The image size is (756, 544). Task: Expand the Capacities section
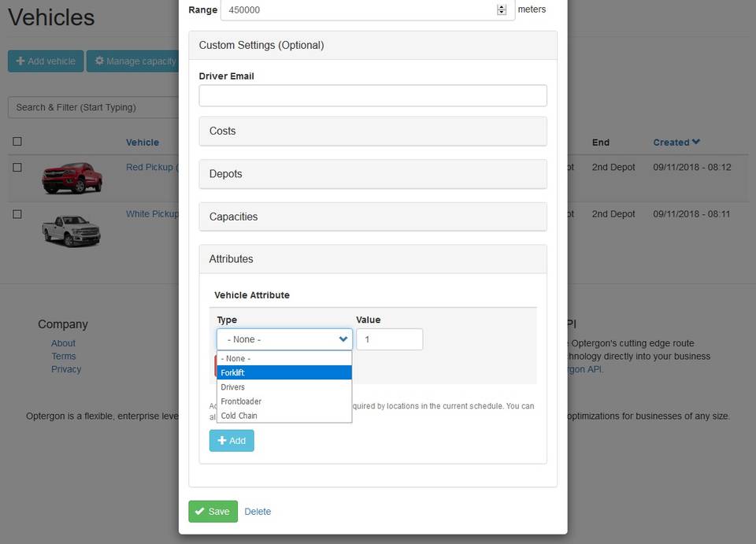tap(372, 216)
